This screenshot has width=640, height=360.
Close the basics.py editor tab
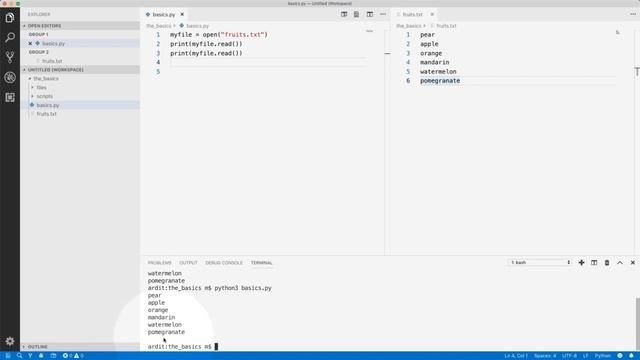tap(182, 14)
